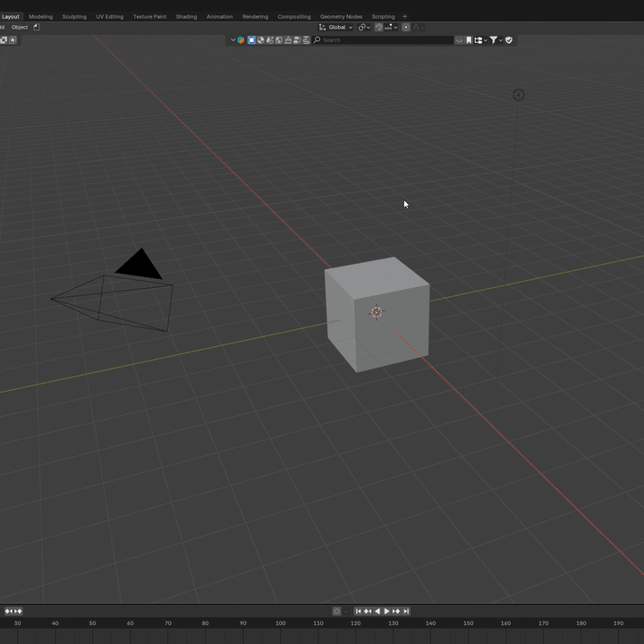The width and height of the screenshot is (644, 644).
Task: Click frame 50 on the timeline ruler
Action: [x=92, y=623]
